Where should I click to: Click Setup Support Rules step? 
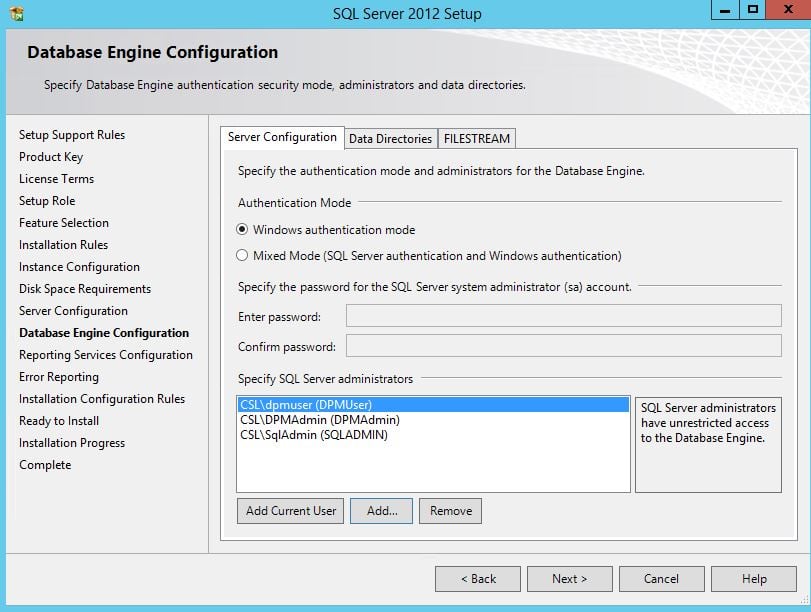tap(72, 135)
